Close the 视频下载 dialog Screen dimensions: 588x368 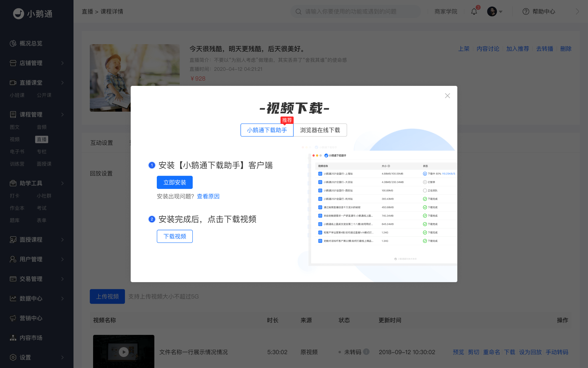click(447, 96)
